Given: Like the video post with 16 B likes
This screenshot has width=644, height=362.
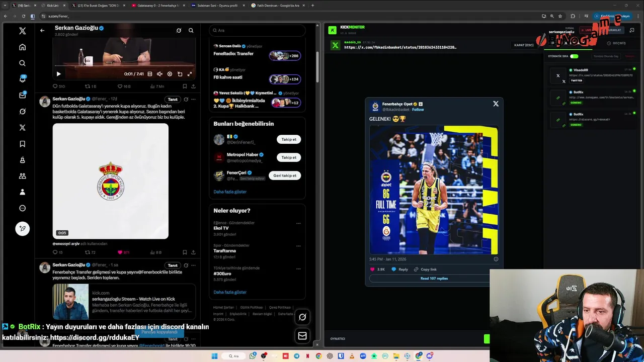Looking at the screenshot, I should (x=124, y=86).
